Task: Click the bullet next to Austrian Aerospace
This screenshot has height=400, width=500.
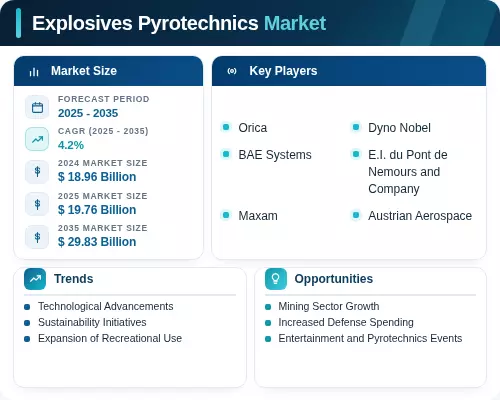Action: point(356,215)
